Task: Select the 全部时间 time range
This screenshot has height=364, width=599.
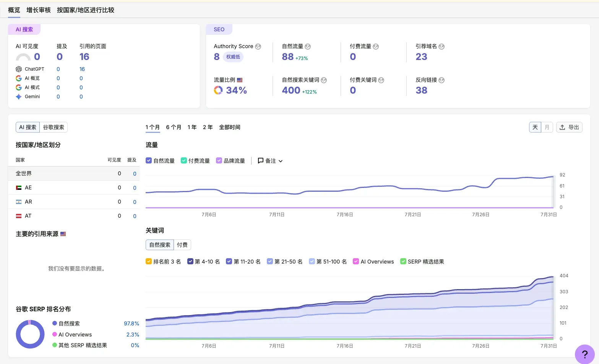Action: (x=229, y=127)
